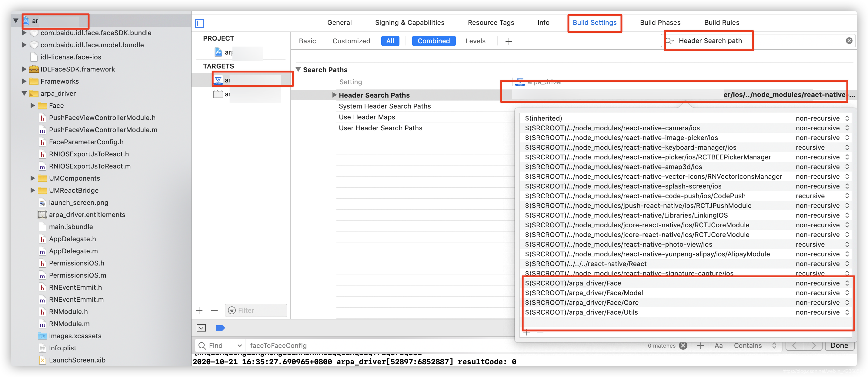
Task: Switch to Levels view
Action: click(x=475, y=41)
